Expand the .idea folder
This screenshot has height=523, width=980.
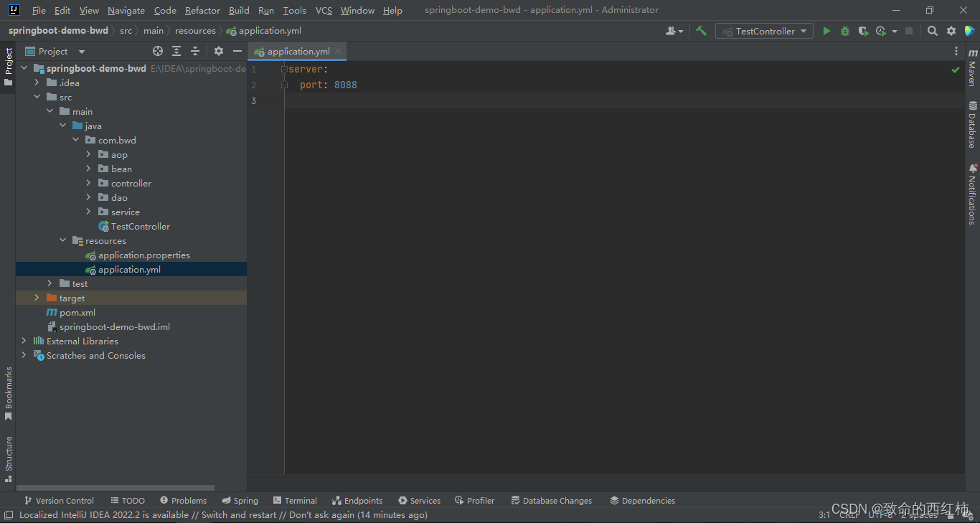(37, 83)
